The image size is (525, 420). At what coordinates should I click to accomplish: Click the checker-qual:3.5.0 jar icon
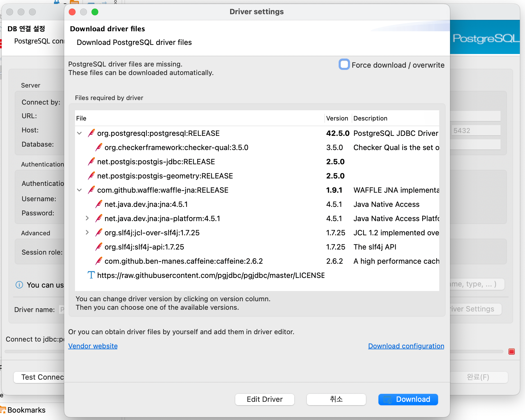click(99, 147)
